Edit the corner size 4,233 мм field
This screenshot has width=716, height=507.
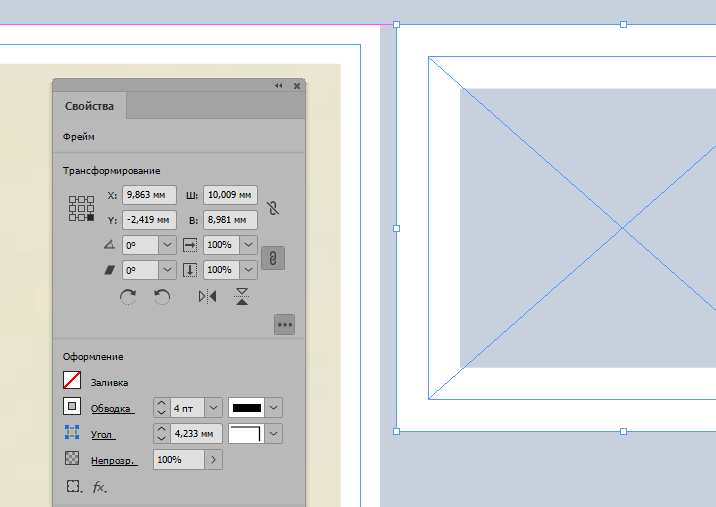point(196,433)
